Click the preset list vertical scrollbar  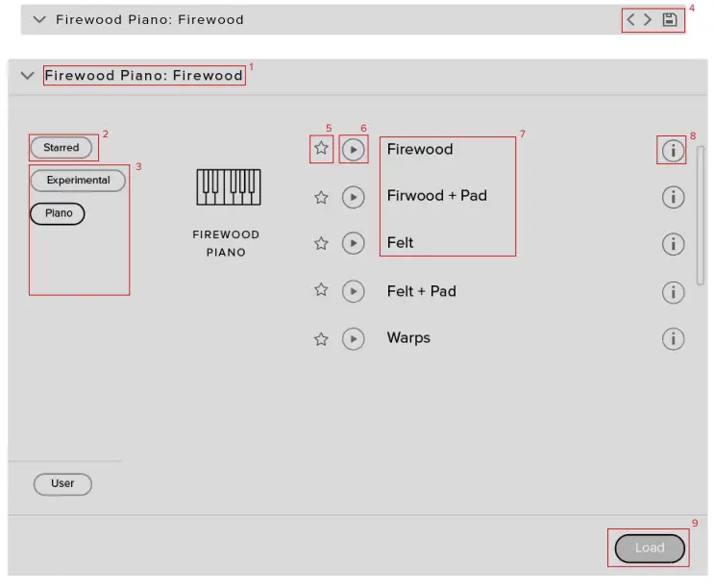coord(701,215)
